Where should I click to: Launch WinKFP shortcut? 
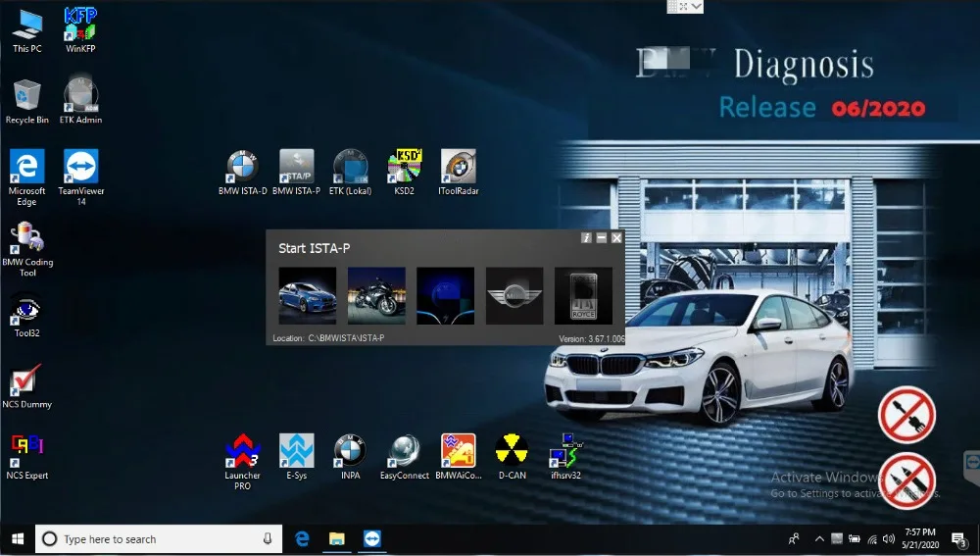[80, 31]
